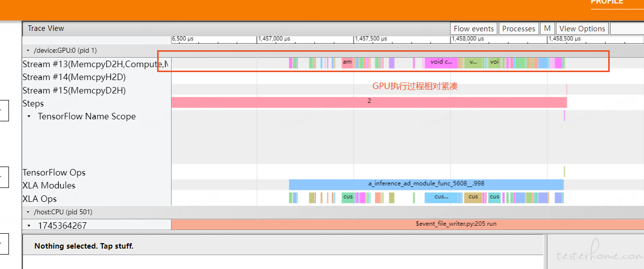Click the 'Nothing selected. Tap stuff.' message
The image size is (644, 269).
pyautogui.click(x=84, y=246)
